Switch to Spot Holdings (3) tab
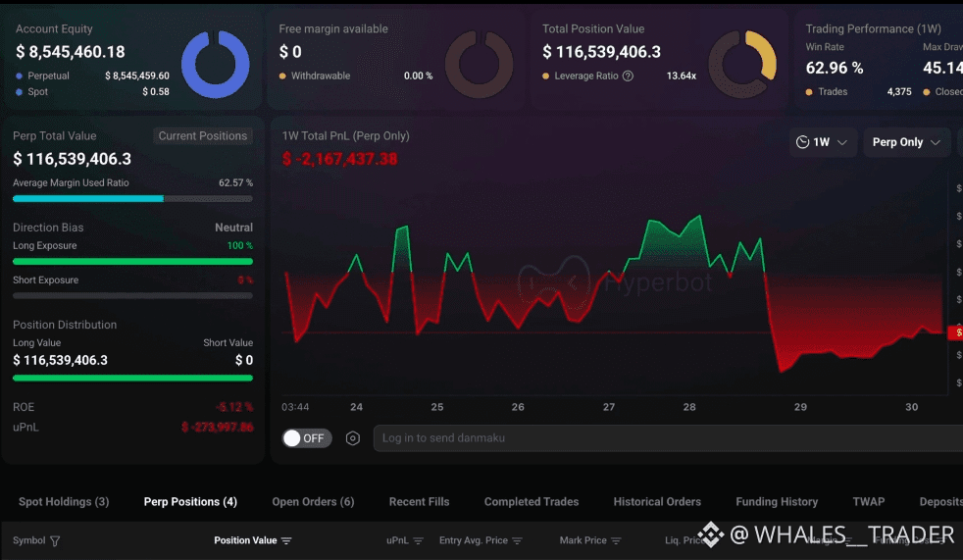Screen dimensions: 963x560 64,502
